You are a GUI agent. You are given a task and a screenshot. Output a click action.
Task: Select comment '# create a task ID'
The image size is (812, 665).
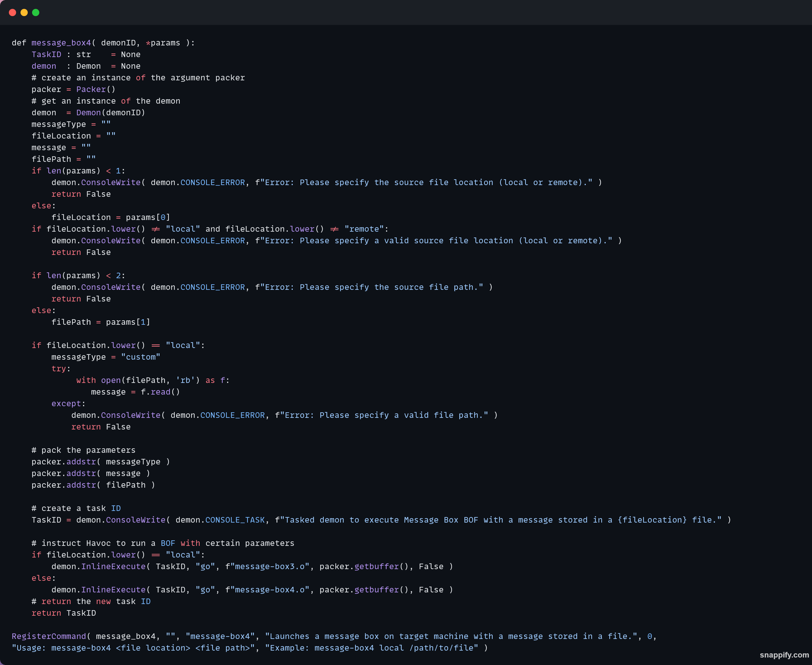click(x=76, y=508)
